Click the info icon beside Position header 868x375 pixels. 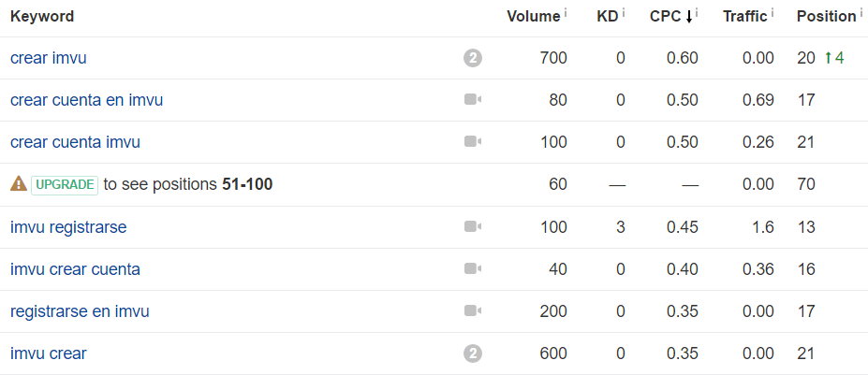[x=861, y=13]
